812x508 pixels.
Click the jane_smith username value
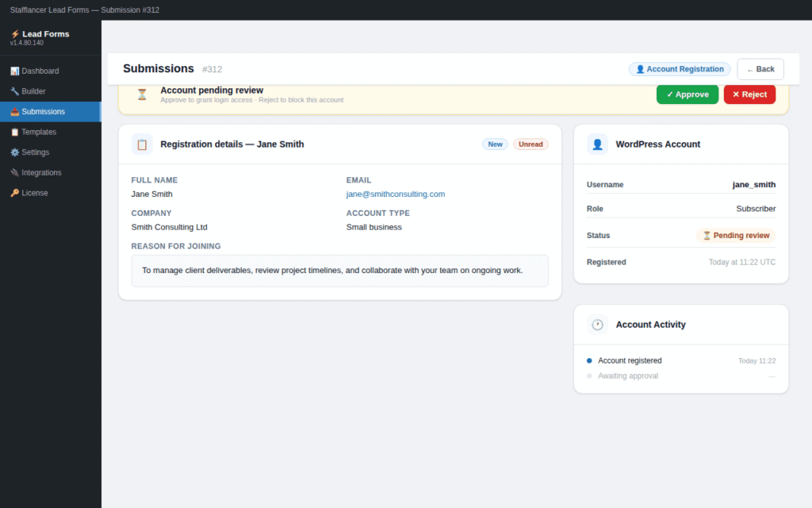coord(753,184)
